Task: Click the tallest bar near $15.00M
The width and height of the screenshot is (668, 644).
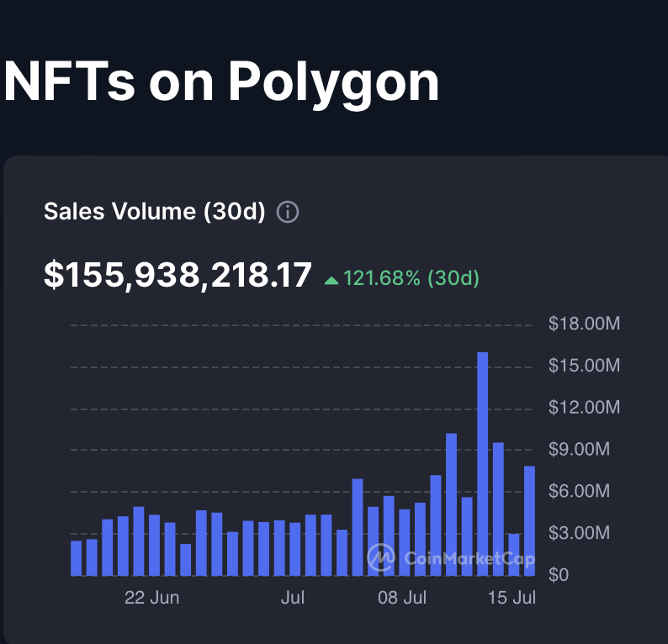Action: pos(482,464)
